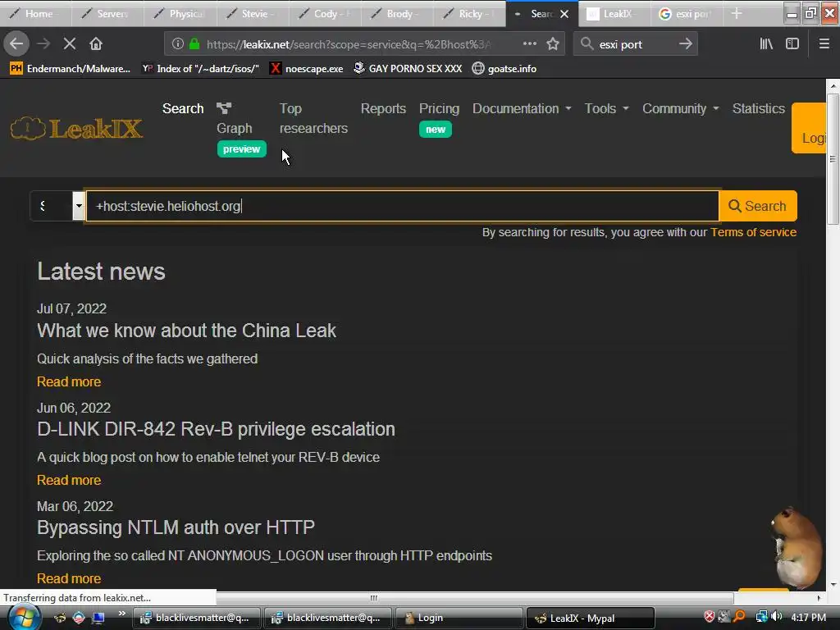Image resolution: width=840 pixels, height=630 pixels.
Task: Expand the Community dropdown
Action: [x=680, y=109]
